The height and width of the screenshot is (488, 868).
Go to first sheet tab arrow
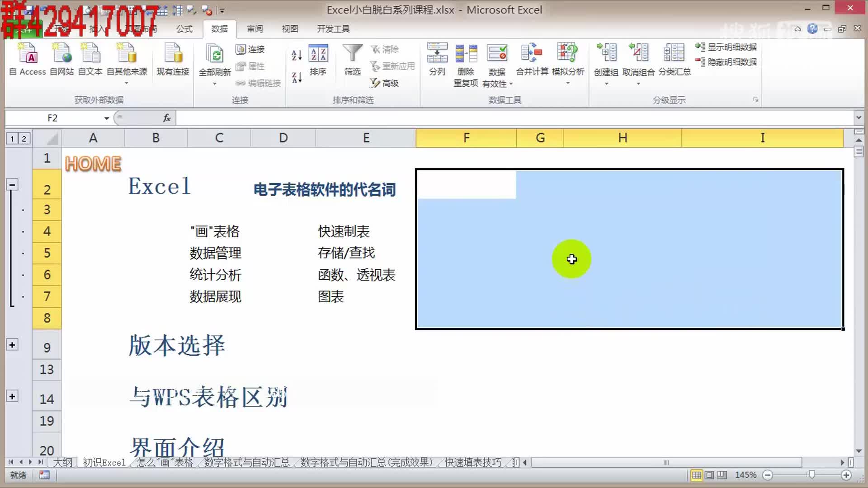click(11, 462)
